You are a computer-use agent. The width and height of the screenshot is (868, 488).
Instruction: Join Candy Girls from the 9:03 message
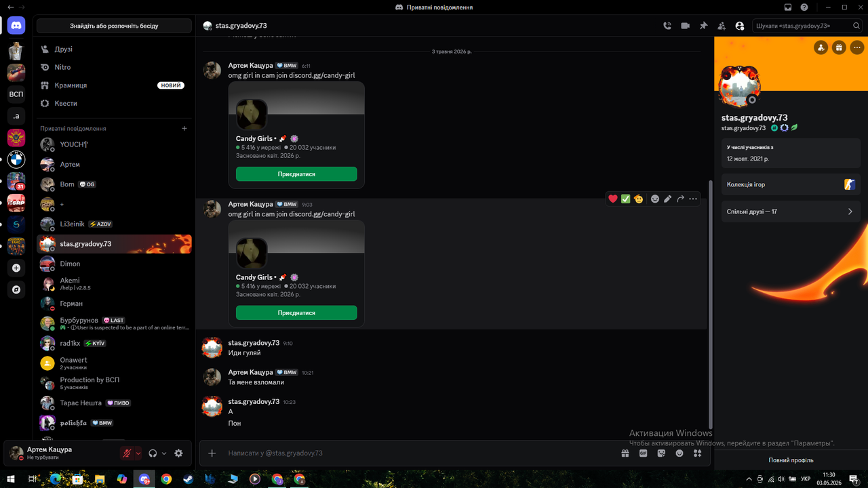click(x=296, y=312)
